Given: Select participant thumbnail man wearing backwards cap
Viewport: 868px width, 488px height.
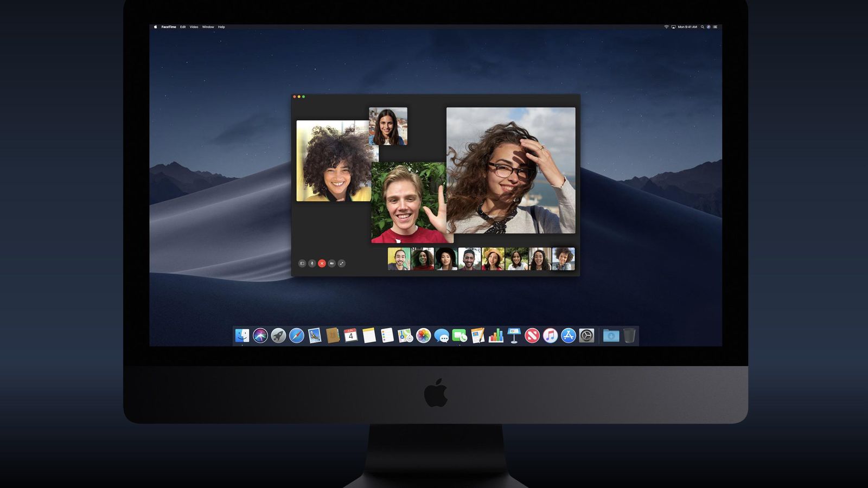Looking at the screenshot, I should [x=469, y=259].
